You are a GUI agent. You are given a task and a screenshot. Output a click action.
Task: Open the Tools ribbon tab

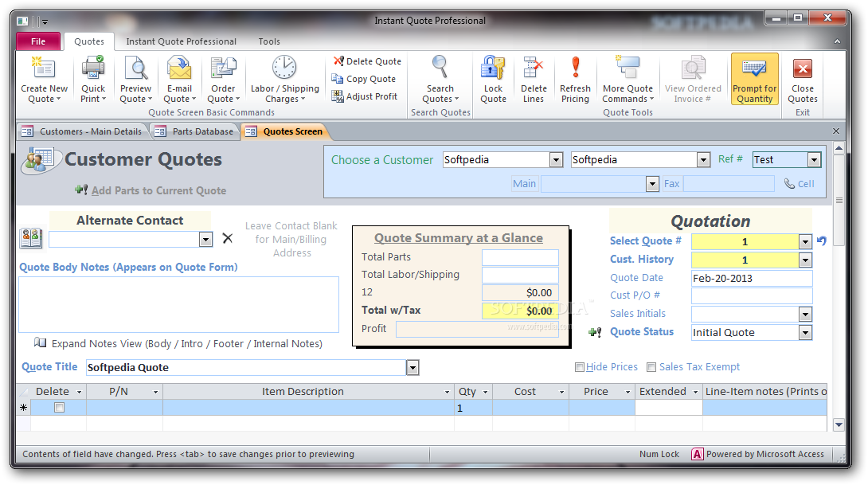pos(269,41)
